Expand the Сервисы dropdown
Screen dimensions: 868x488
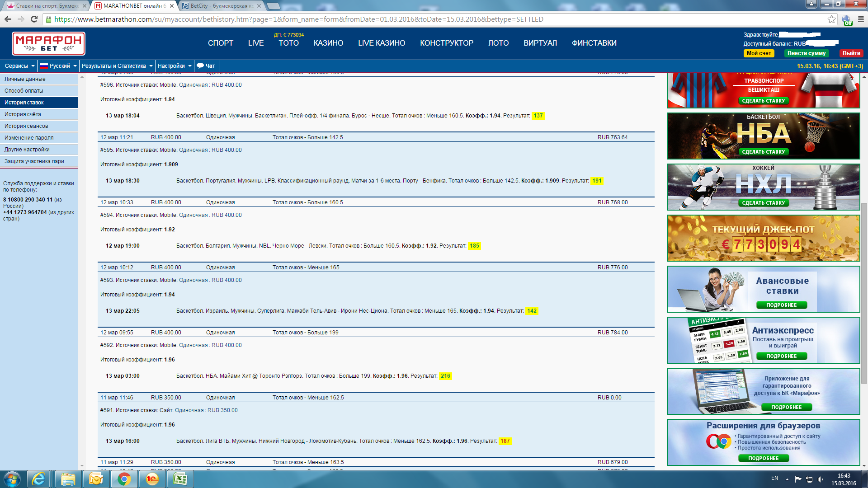click(19, 66)
